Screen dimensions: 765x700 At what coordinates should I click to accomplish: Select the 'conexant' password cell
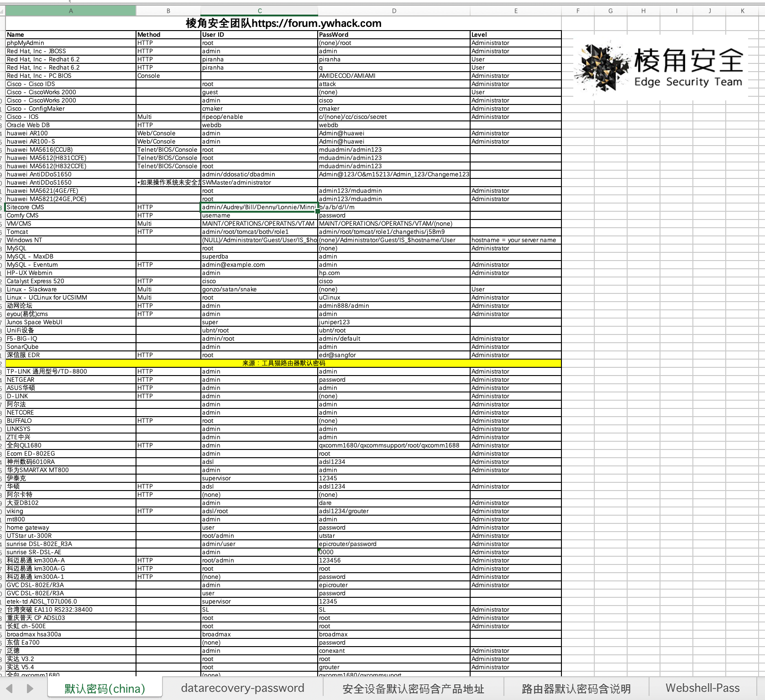click(394, 651)
